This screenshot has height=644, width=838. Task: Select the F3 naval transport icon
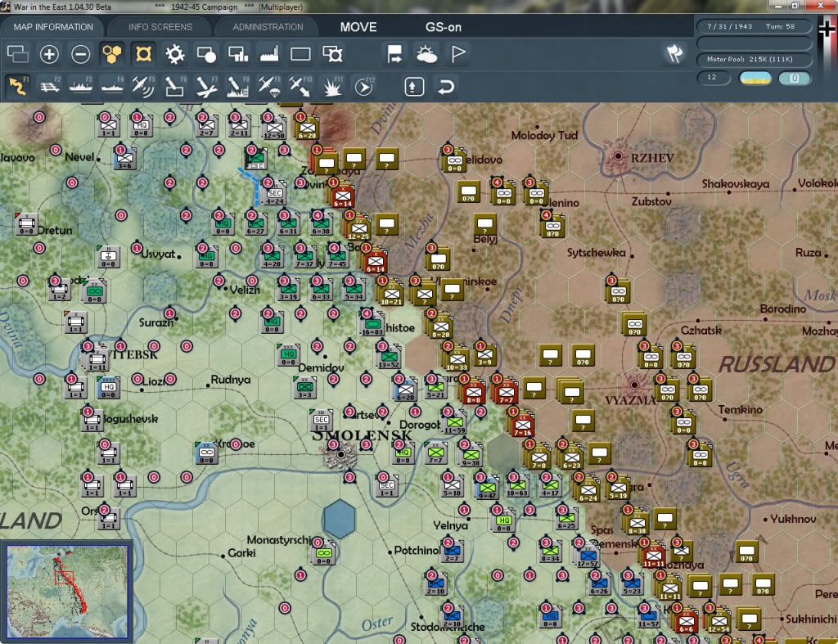click(81, 86)
